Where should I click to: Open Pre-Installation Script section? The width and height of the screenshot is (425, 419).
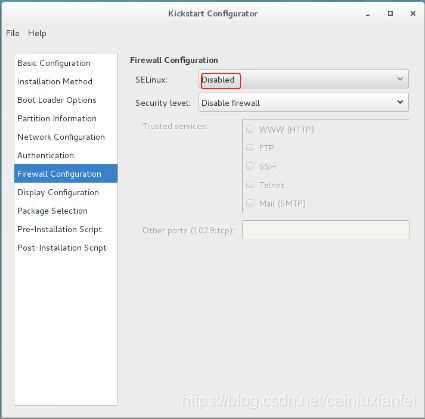click(66, 229)
